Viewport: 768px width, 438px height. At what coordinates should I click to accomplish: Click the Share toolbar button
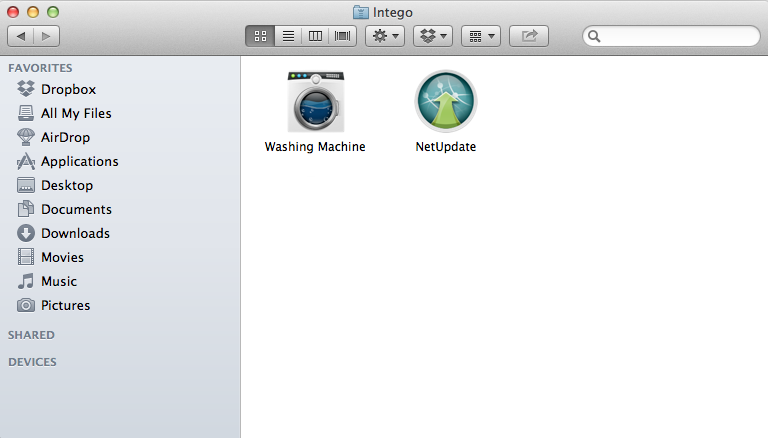click(529, 36)
